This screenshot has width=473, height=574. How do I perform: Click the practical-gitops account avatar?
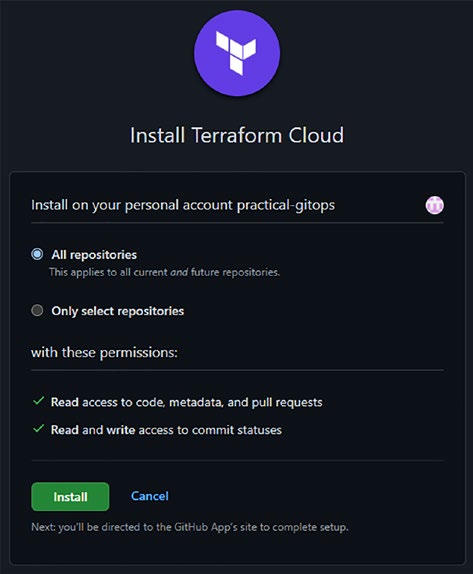(x=435, y=205)
